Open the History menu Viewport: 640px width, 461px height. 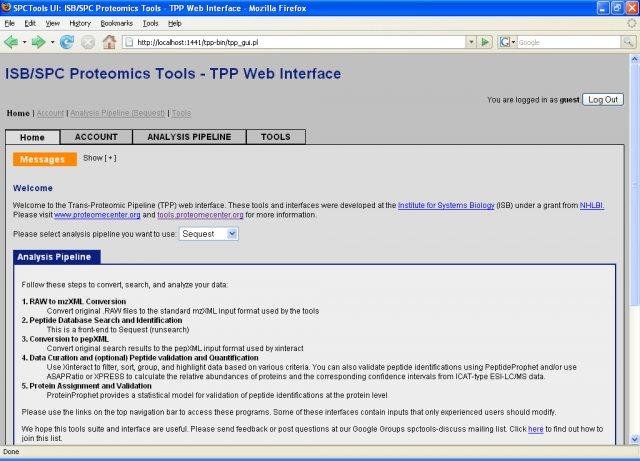tap(80, 22)
